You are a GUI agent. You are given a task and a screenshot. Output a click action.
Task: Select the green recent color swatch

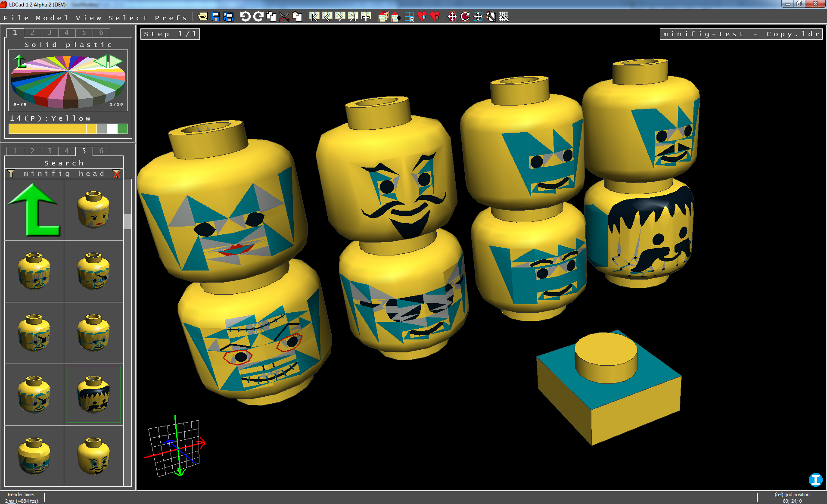(122, 129)
